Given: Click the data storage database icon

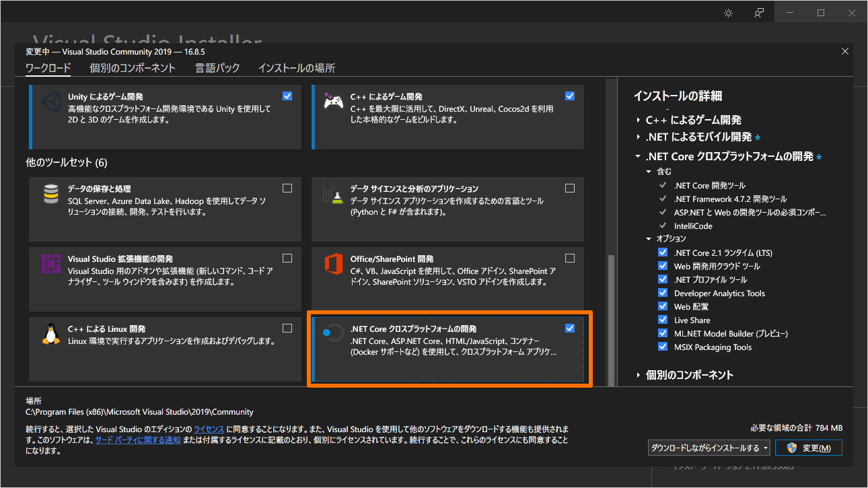Looking at the screenshot, I should click(50, 195).
